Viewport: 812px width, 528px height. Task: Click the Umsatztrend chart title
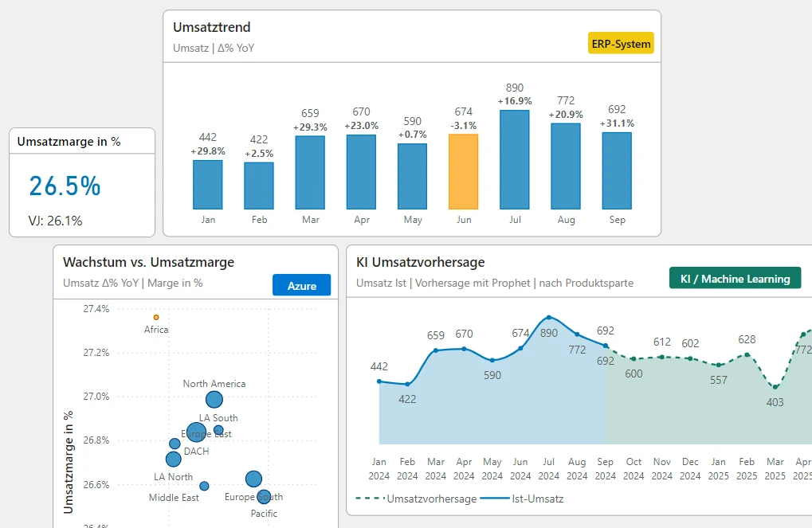pos(212,27)
